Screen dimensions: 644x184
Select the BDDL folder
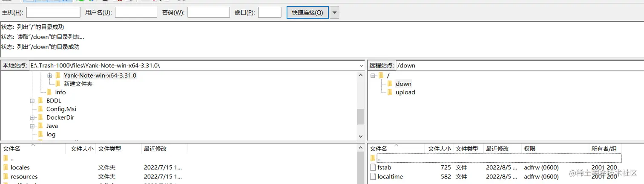click(x=54, y=101)
